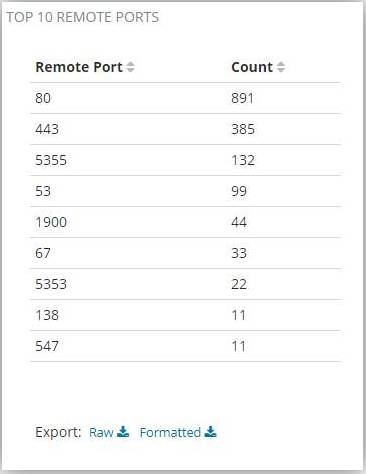Select the row for port 138
The width and height of the screenshot is (366, 474).
186,315
